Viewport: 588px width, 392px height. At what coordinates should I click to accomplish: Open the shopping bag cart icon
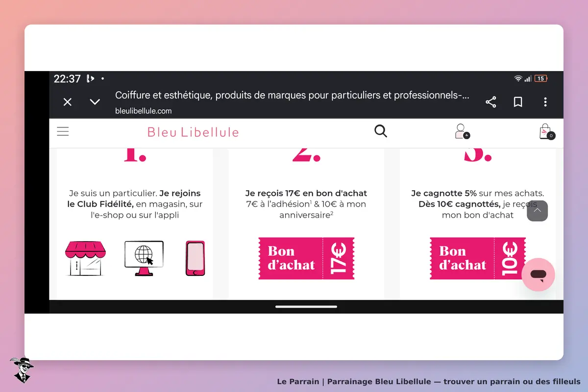pos(547,131)
